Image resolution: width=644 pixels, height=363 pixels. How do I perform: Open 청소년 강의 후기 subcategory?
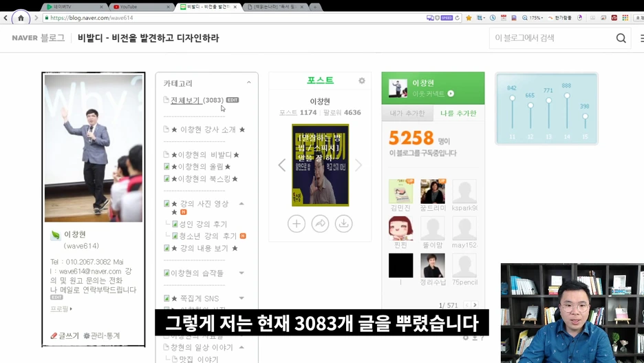point(208,236)
